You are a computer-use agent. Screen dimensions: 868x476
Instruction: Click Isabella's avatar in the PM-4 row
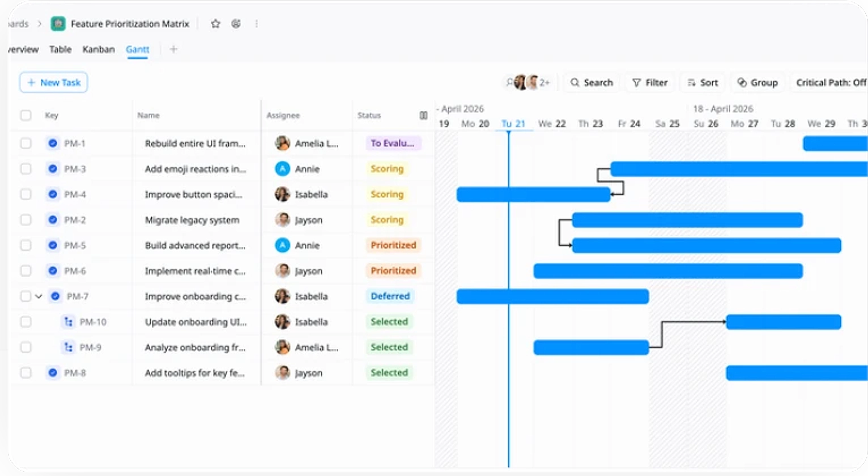[x=282, y=194]
